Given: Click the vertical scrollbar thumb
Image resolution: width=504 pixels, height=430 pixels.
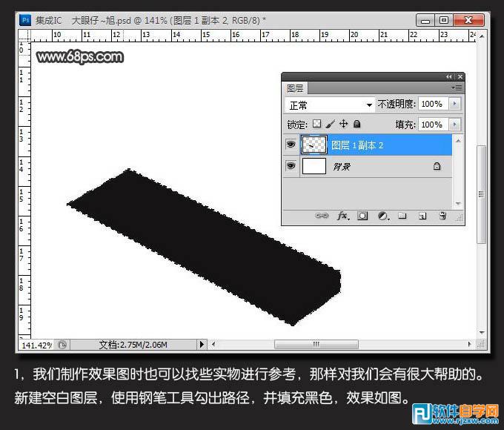Looking at the screenshot, I should [x=481, y=194].
